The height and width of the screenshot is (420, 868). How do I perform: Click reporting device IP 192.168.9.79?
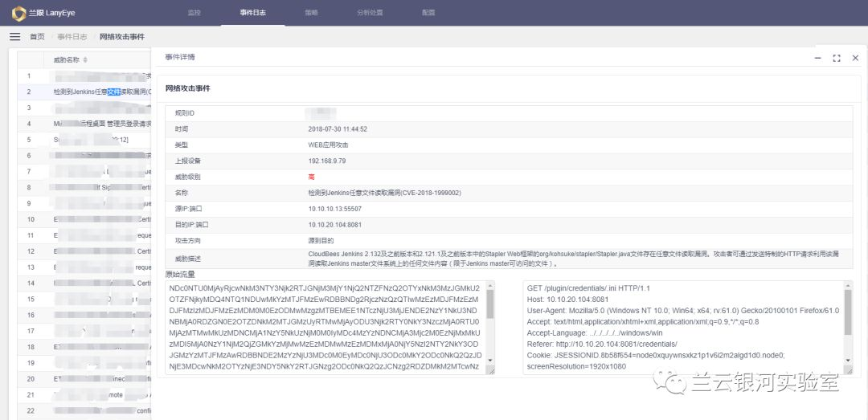pyautogui.click(x=326, y=161)
